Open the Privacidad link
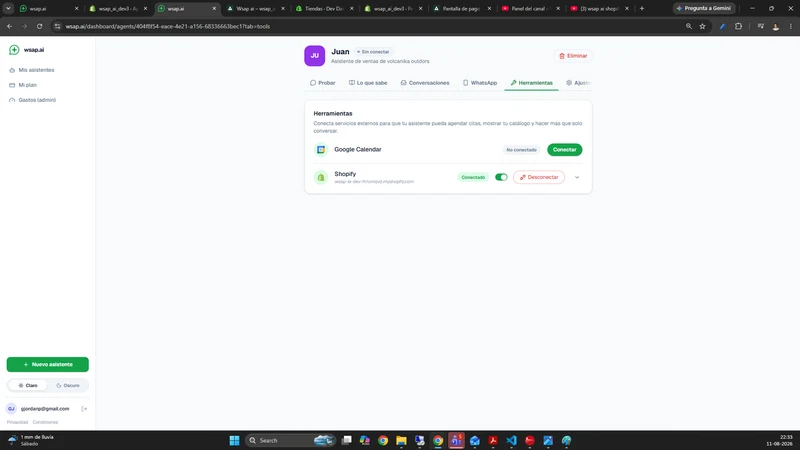The image size is (800, 450). (17, 422)
